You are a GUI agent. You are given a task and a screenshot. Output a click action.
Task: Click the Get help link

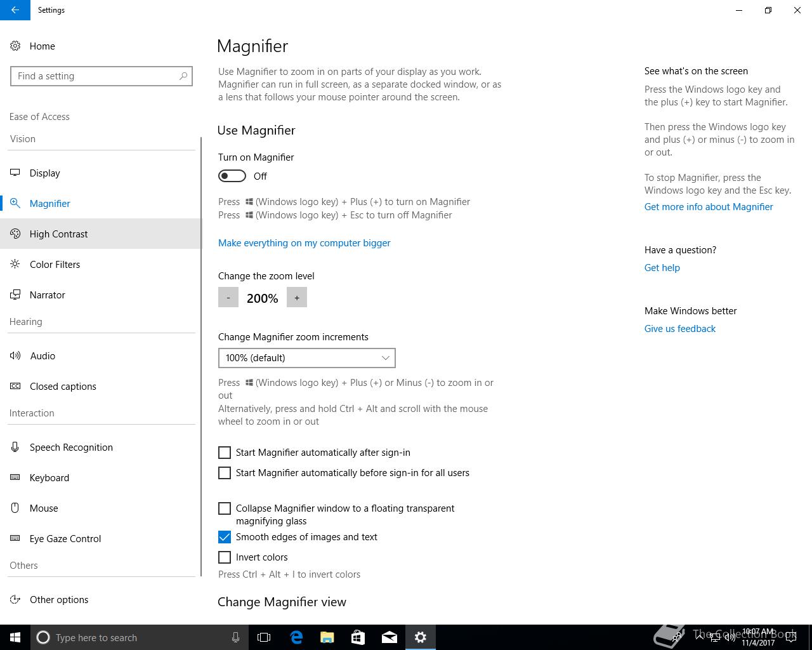tap(662, 268)
